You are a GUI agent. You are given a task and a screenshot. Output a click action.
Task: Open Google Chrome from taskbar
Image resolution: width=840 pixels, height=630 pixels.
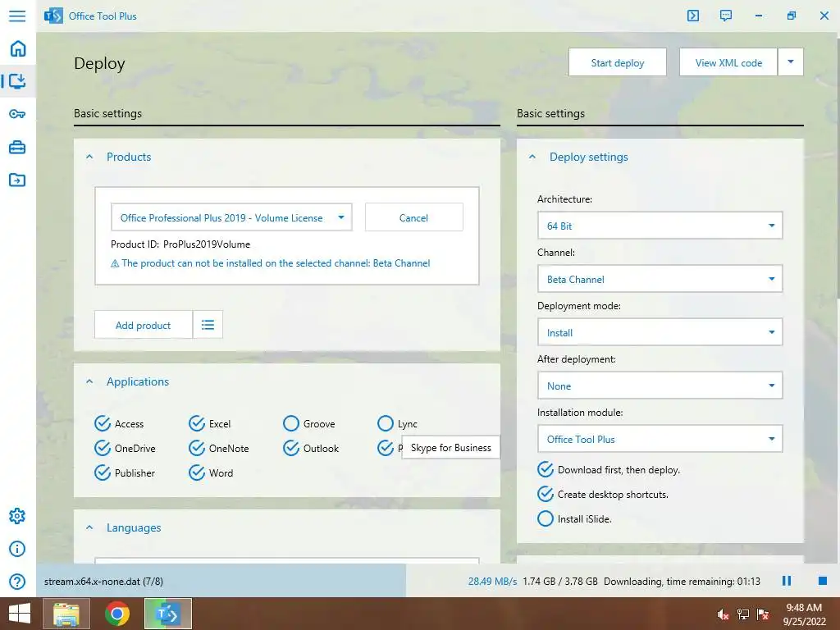(116, 614)
